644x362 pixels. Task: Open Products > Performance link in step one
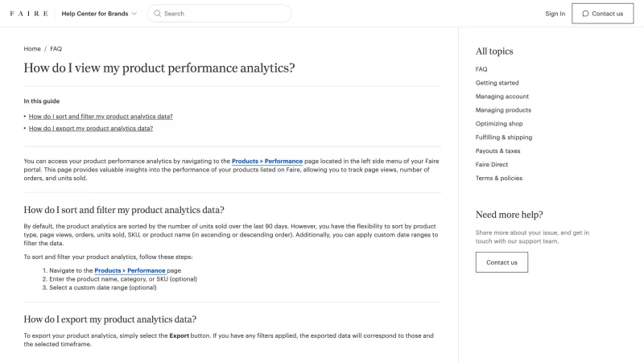click(130, 270)
